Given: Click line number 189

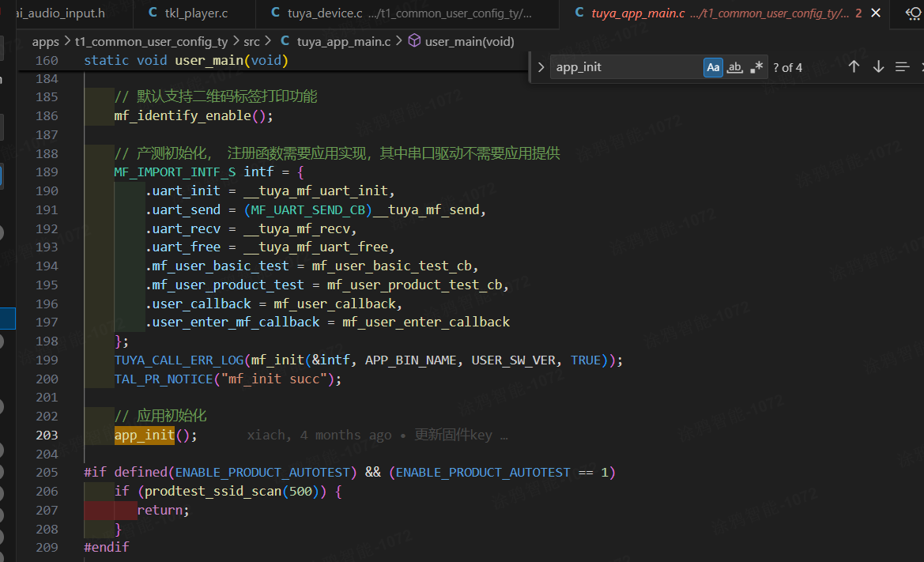Looking at the screenshot, I should click(47, 172).
